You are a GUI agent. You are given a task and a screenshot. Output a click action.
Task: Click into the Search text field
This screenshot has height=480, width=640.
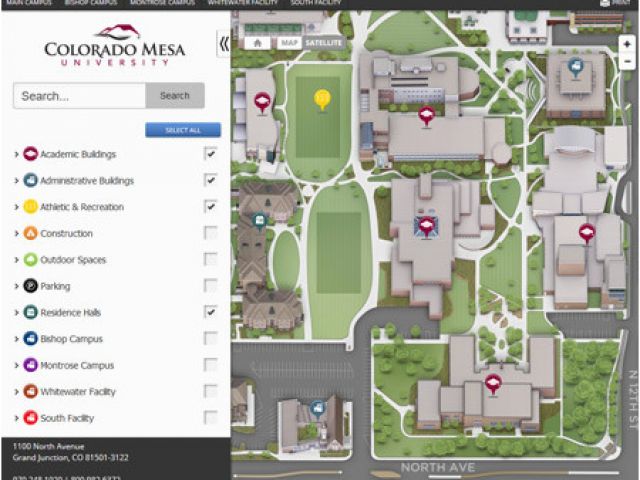pyautogui.click(x=79, y=96)
